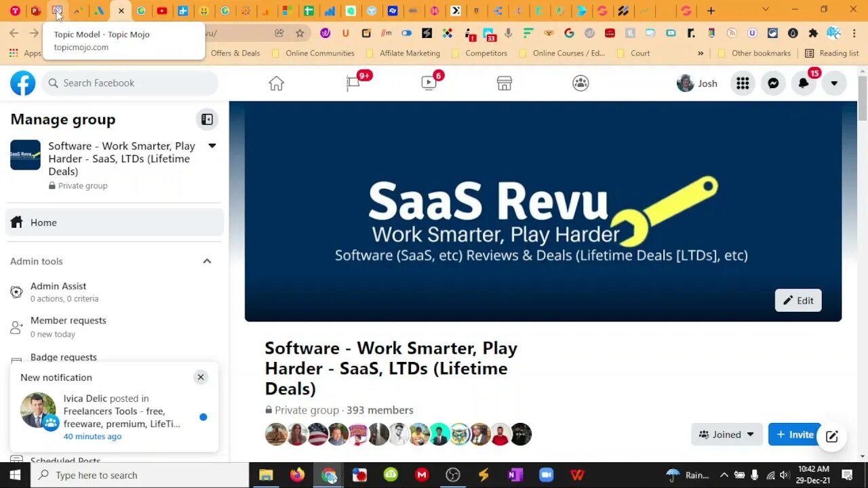The width and height of the screenshot is (868, 488).
Task: Open the Facebook menu grid icon
Action: tap(743, 83)
